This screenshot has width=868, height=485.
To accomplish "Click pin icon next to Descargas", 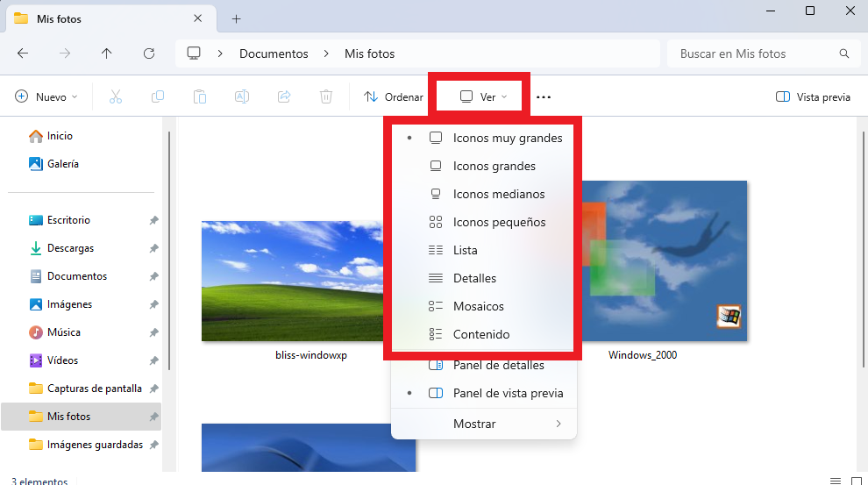I will tap(154, 248).
